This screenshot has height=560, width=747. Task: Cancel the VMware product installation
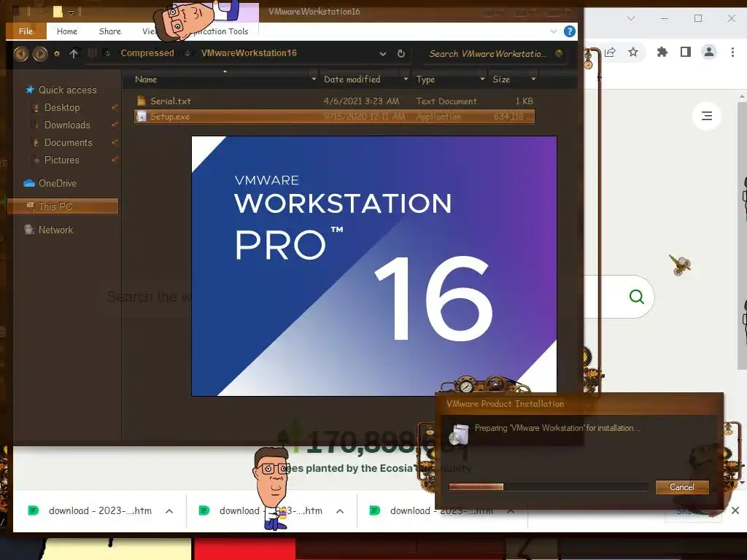(682, 487)
